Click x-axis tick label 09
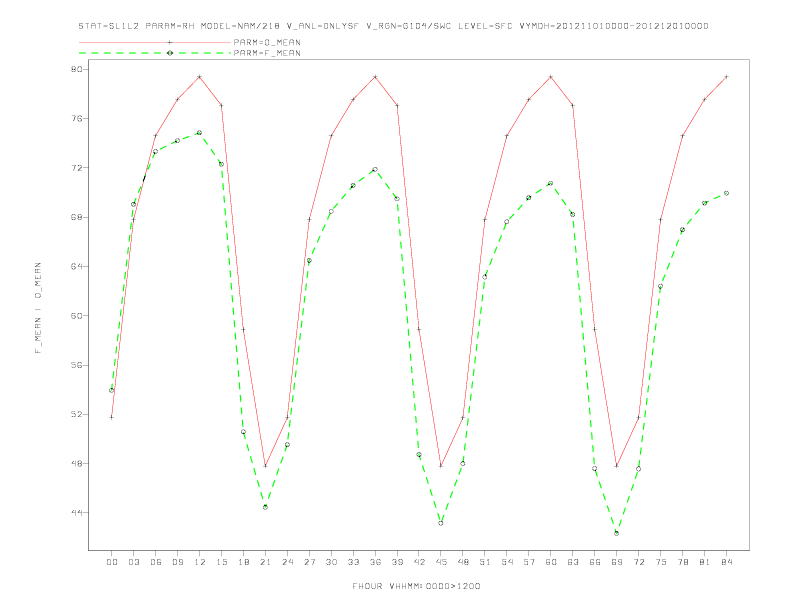 coord(177,562)
